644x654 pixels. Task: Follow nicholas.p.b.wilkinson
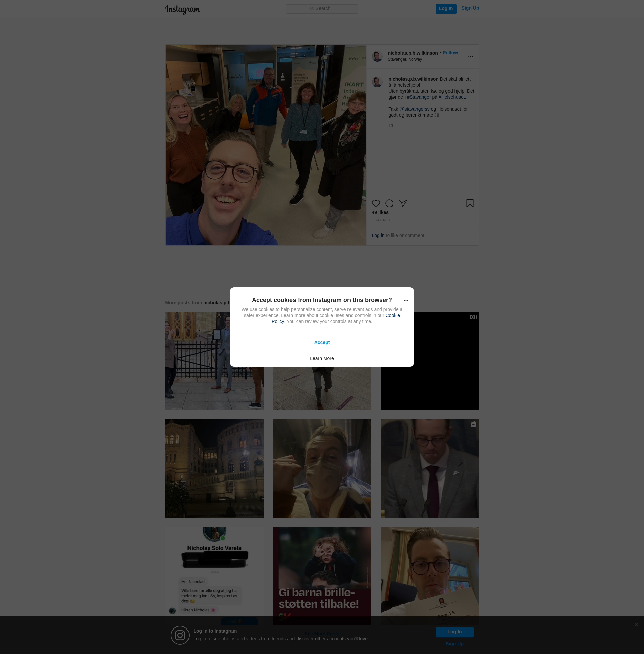(x=450, y=53)
